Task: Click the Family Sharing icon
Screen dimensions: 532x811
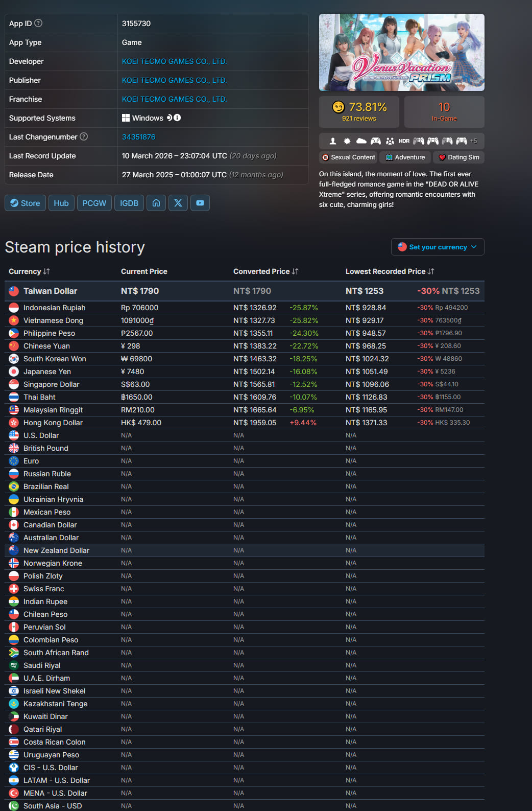Action: (390, 141)
